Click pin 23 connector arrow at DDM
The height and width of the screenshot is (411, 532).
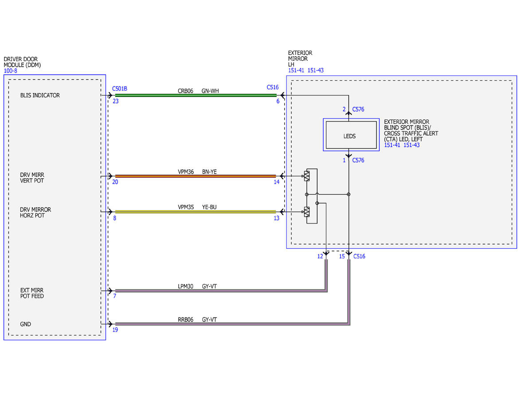110,95
